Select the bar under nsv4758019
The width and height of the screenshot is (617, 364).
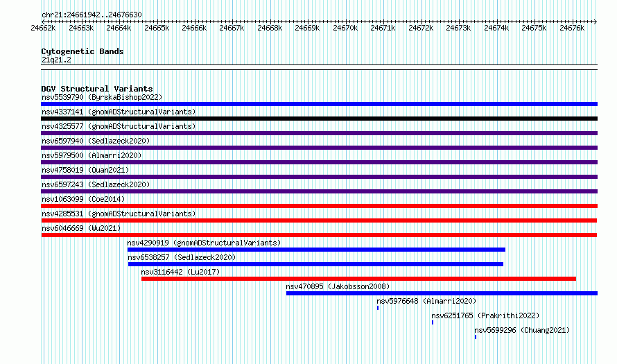(x=319, y=177)
